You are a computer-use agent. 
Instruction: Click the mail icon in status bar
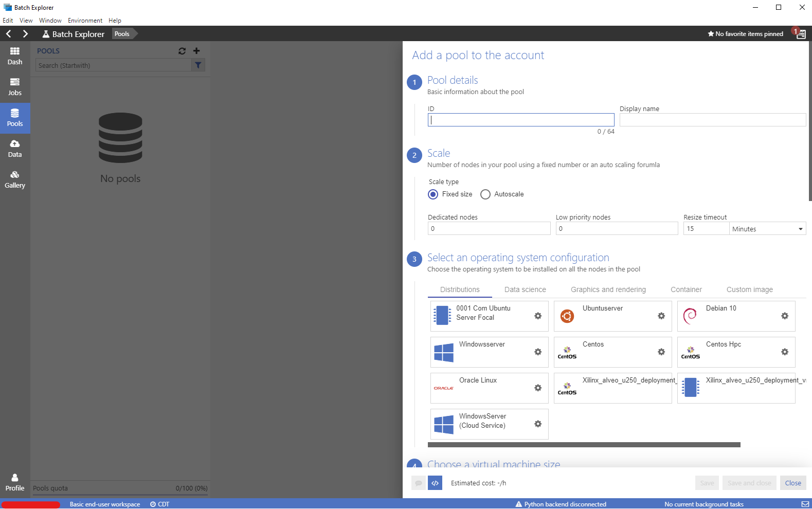tap(805, 504)
